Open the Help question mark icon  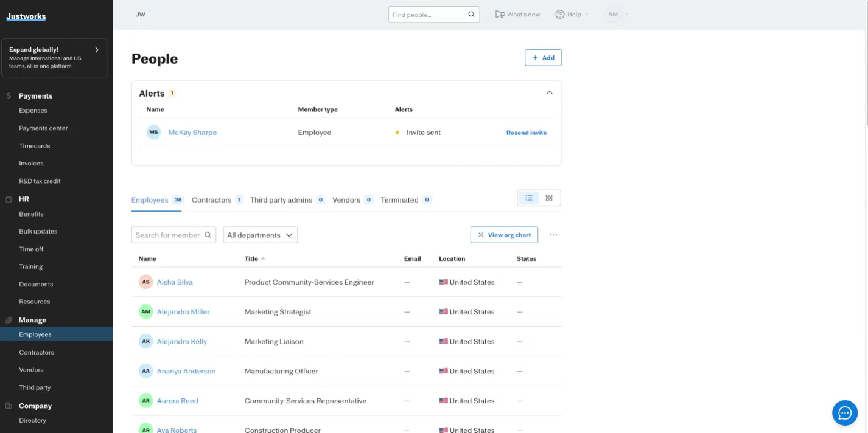pyautogui.click(x=560, y=14)
